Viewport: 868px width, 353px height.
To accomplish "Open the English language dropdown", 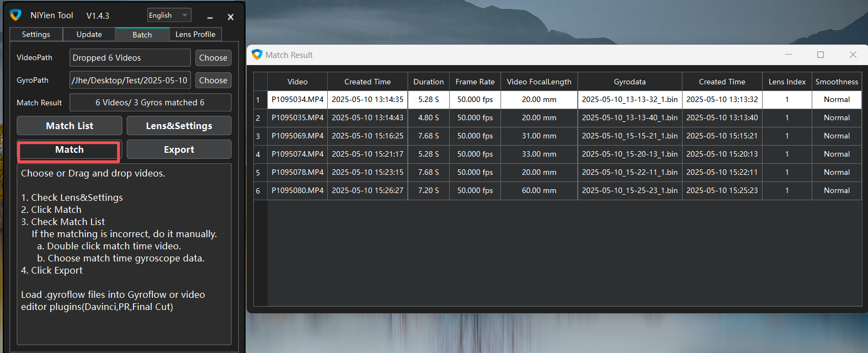I will (x=169, y=15).
